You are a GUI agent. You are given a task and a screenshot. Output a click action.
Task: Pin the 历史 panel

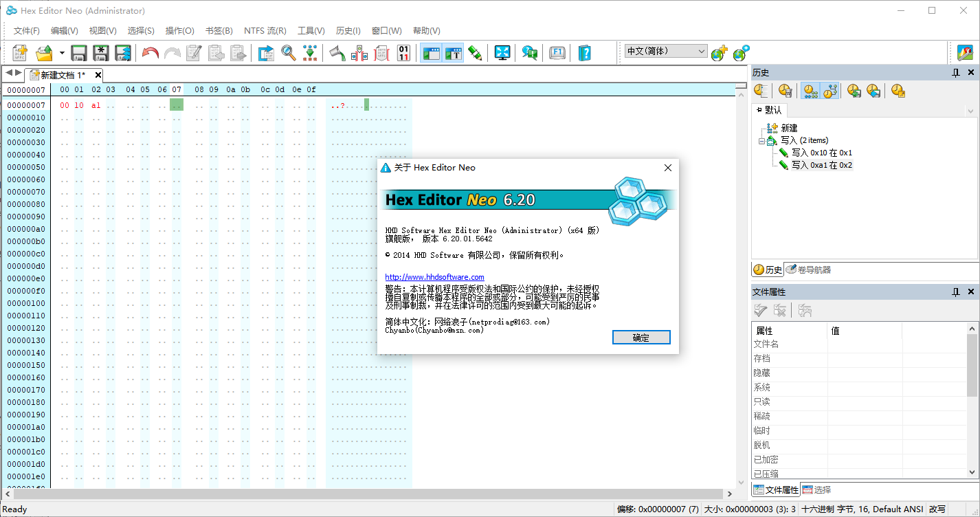pos(956,72)
